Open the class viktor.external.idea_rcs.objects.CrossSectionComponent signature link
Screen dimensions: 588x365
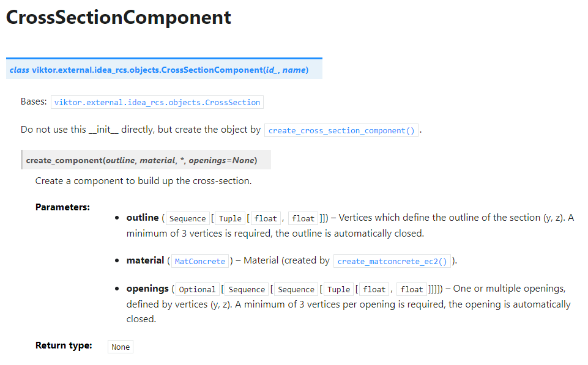pos(159,70)
